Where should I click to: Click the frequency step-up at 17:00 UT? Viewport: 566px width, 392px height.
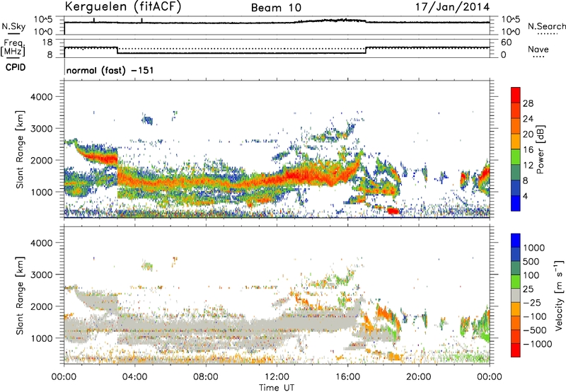coord(366,50)
